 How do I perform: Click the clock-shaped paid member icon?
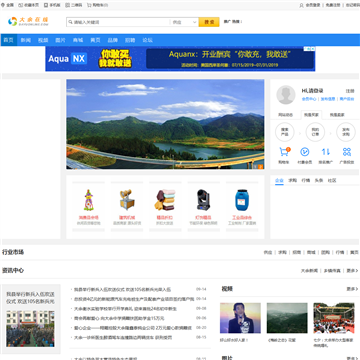point(304,152)
